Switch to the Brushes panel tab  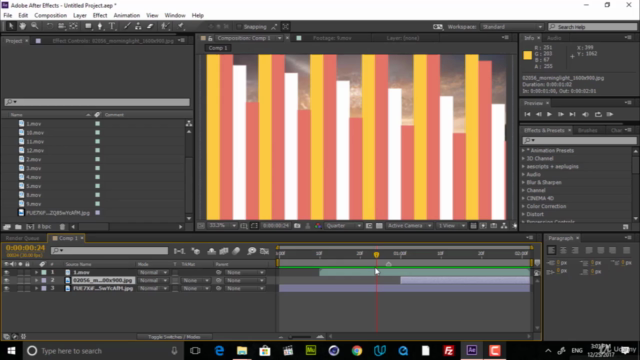[x=588, y=131]
